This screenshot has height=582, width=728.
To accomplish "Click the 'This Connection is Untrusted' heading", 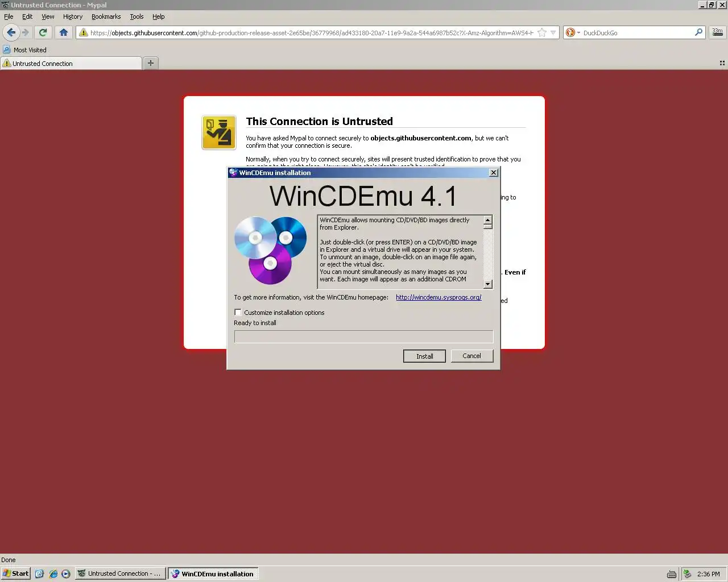I will pyautogui.click(x=319, y=121).
